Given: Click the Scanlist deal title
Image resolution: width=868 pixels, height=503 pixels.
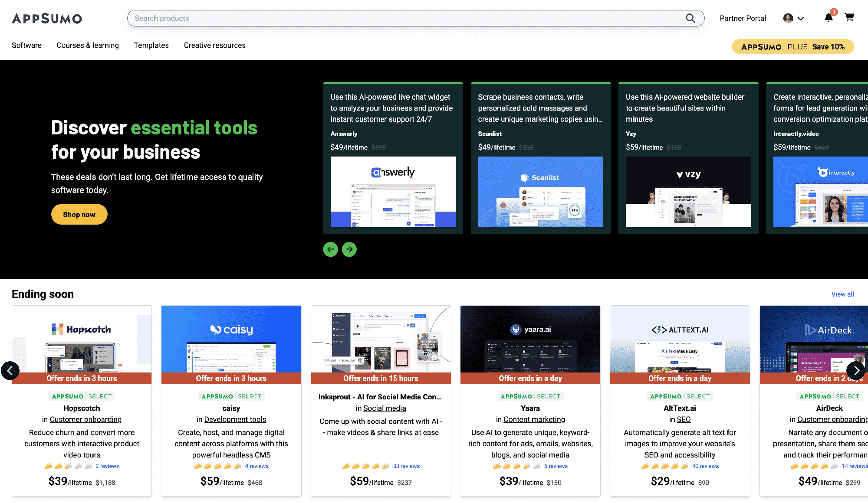Looking at the screenshot, I should coord(490,134).
